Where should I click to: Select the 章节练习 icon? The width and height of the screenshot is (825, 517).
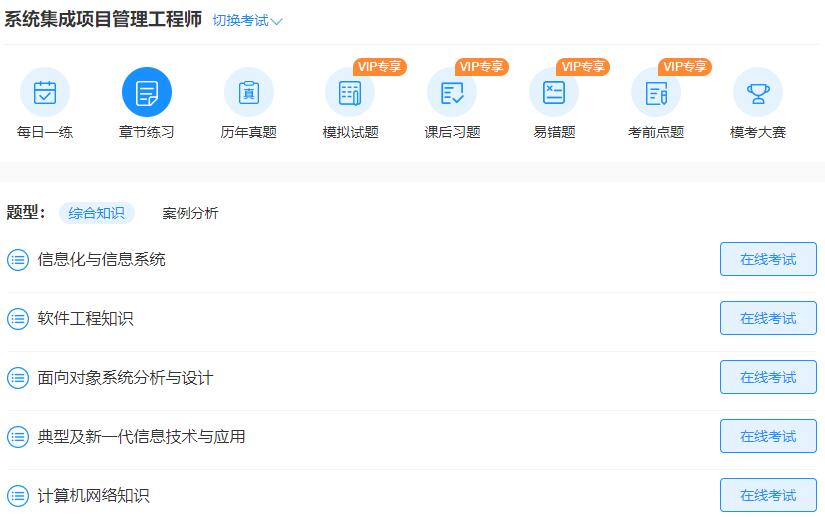[147, 93]
